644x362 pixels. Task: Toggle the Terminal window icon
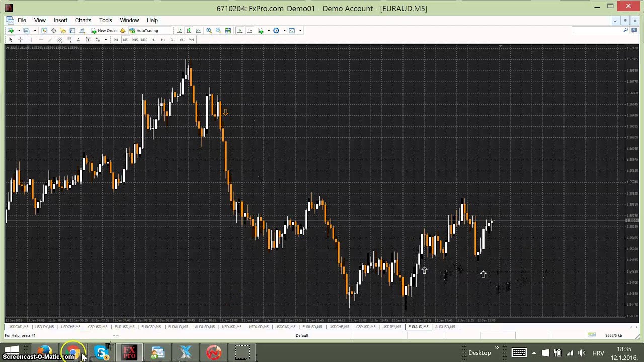coord(72,31)
